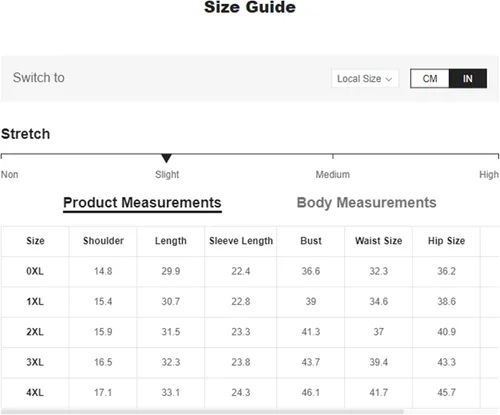Click sleeve length 22.4 for 0XL

(241, 271)
